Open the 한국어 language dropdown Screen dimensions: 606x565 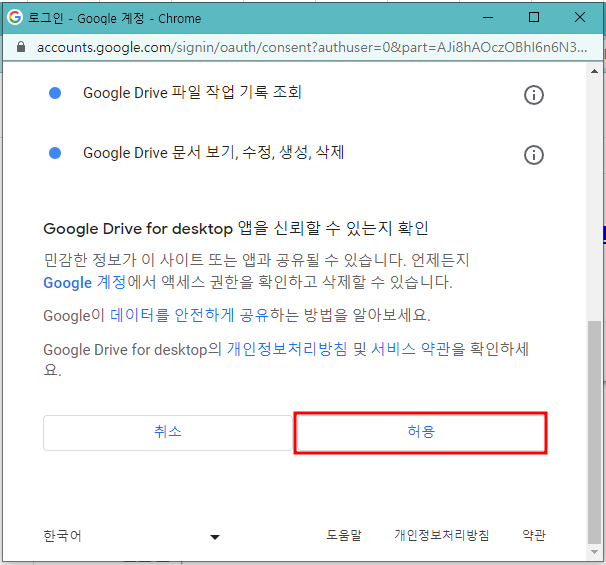131,536
